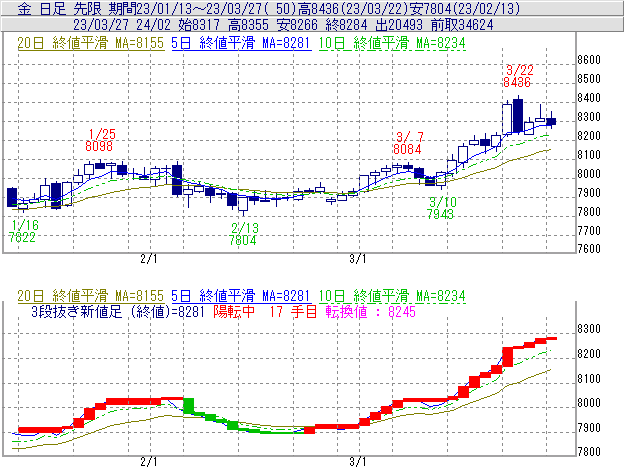Click the 安8266 daily low value
624x475 pixels.
[297, 25]
